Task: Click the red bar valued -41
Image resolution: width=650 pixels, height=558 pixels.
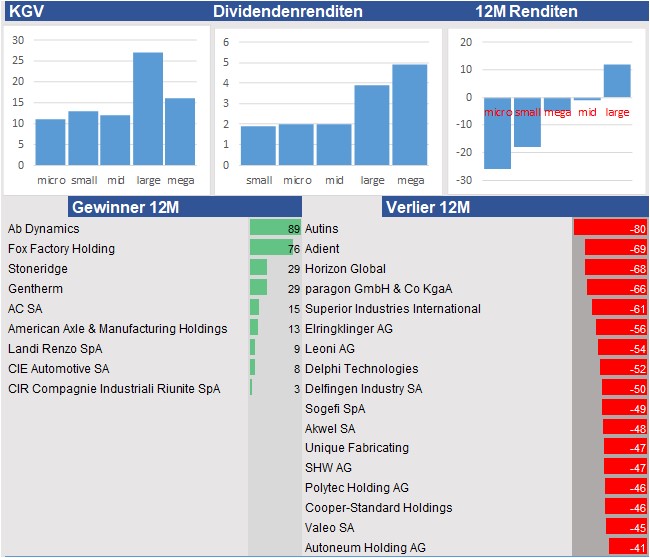Action: coord(628,546)
